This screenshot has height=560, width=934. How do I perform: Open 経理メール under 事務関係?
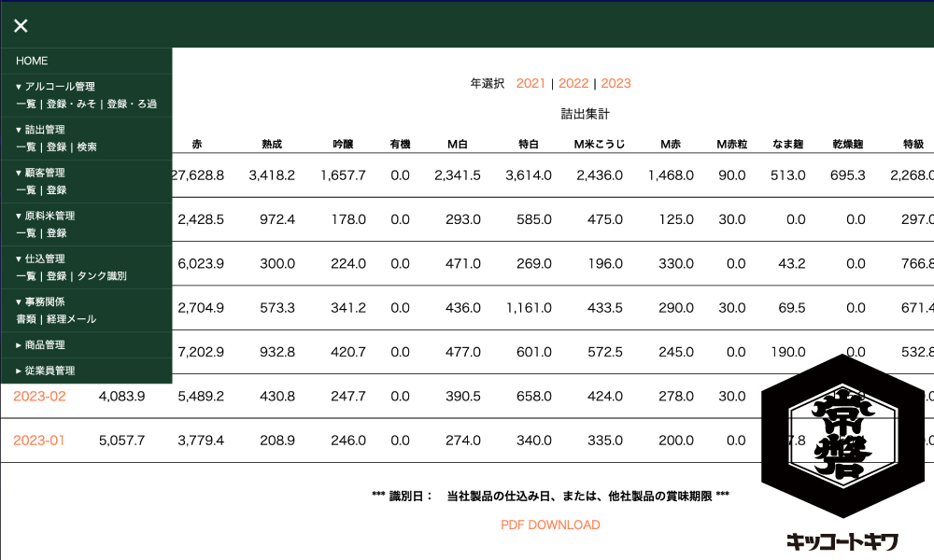(x=71, y=319)
